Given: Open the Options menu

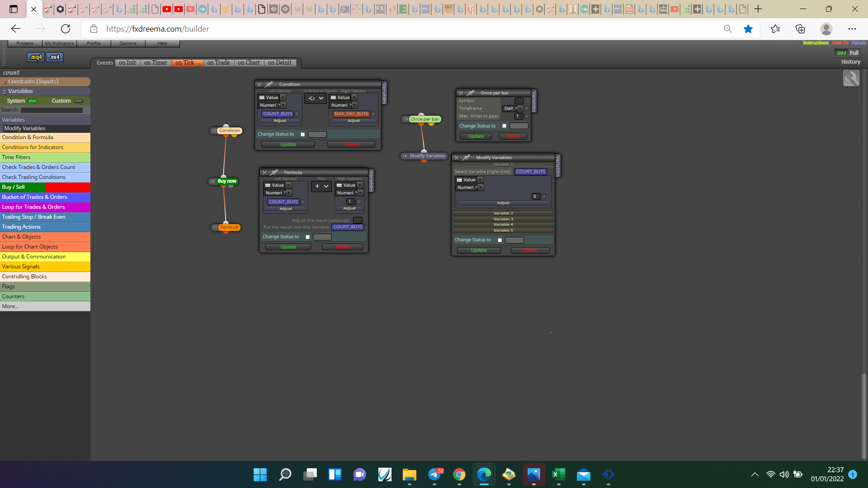Looking at the screenshot, I should pos(128,43).
